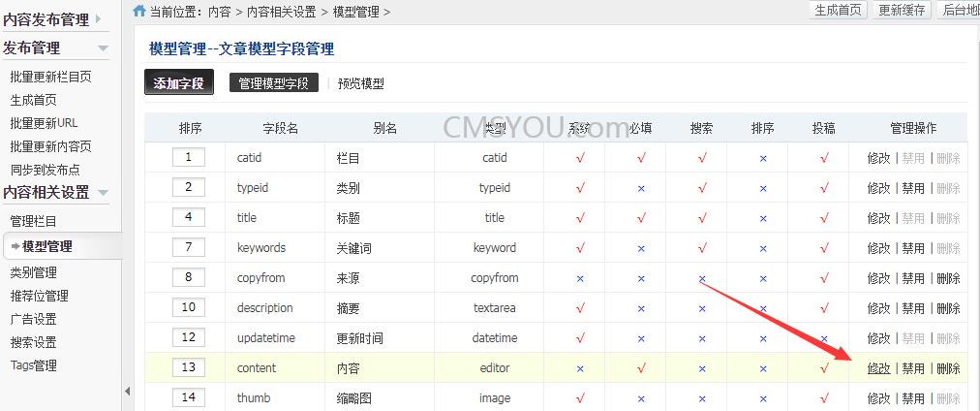Viewport: 980px width, 411px height.
Task: Click the alias cell '缩略图'
Action: (353, 398)
